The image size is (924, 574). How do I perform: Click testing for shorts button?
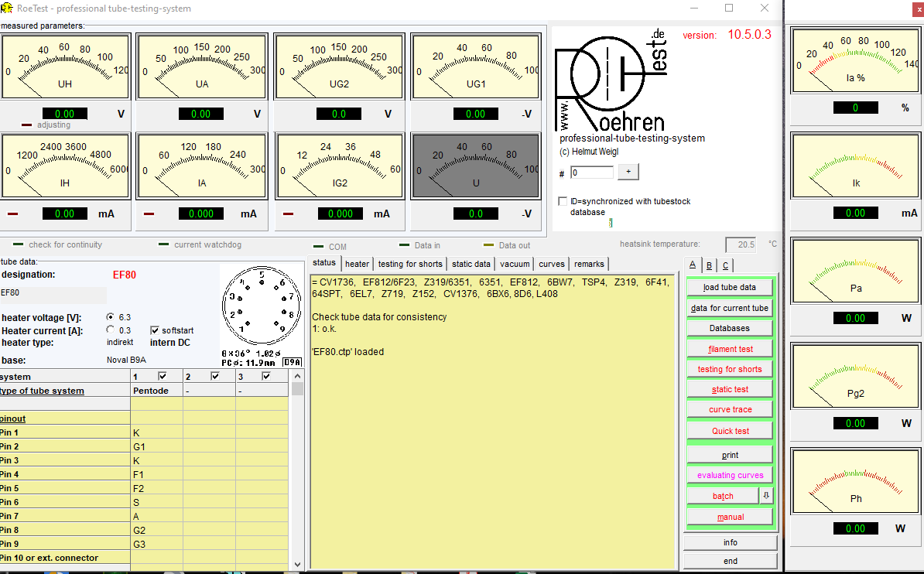pyautogui.click(x=730, y=369)
